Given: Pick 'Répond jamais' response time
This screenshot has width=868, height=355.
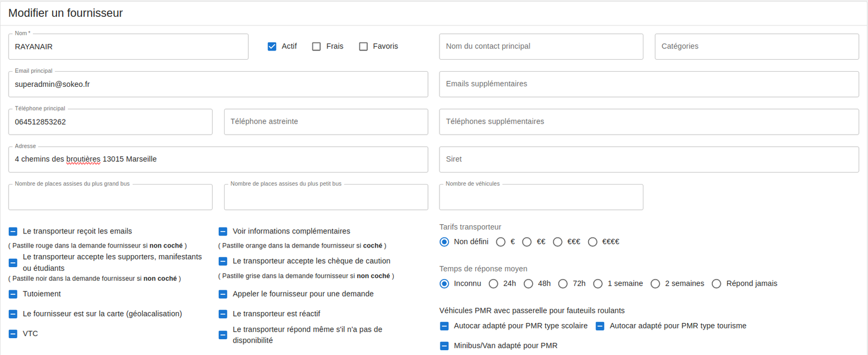Looking at the screenshot, I should tap(717, 284).
